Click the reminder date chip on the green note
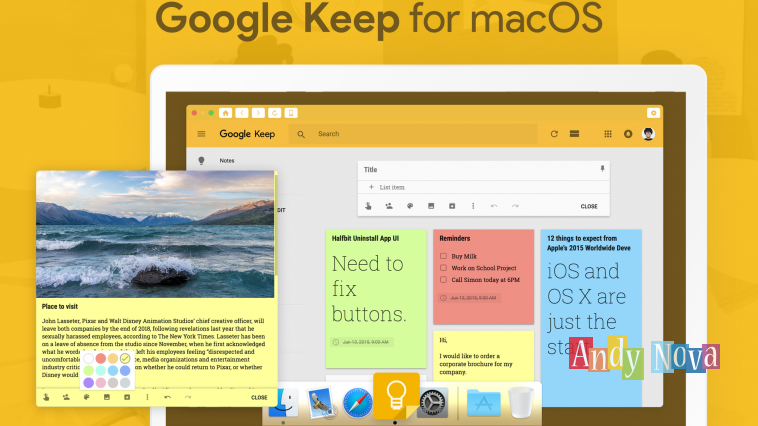Screen dimensions: 758x426 pyautogui.click(x=362, y=342)
